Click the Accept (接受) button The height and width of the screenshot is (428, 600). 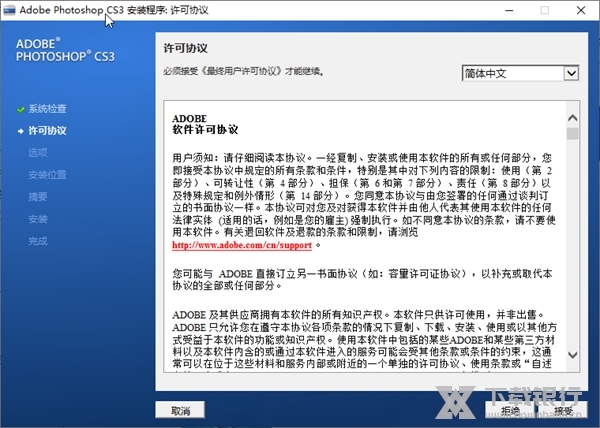(x=563, y=410)
